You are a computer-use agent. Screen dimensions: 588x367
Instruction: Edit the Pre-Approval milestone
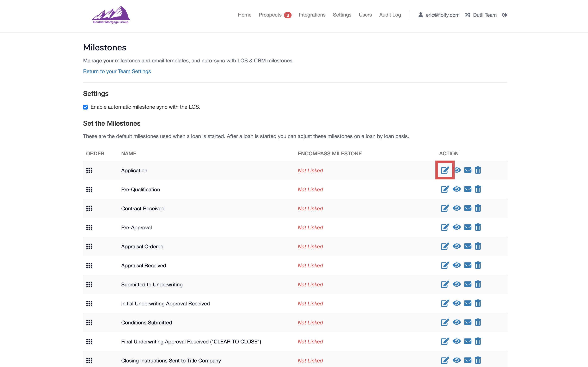pos(445,227)
